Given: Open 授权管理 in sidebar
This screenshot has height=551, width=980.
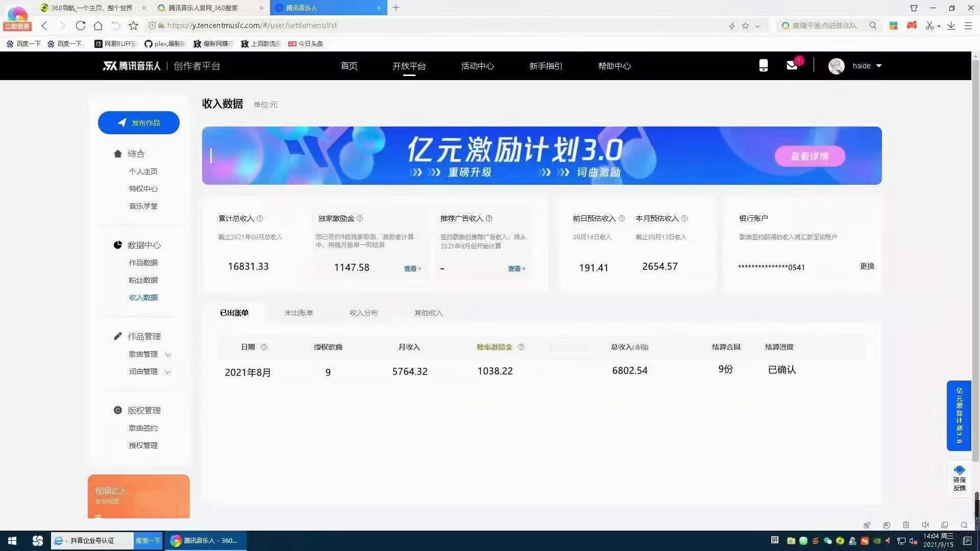Looking at the screenshot, I should (143, 445).
